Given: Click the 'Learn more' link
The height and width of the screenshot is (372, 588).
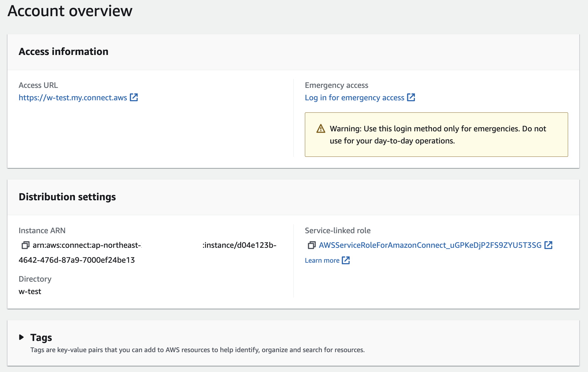Looking at the screenshot, I should click(x=322, y=261).
